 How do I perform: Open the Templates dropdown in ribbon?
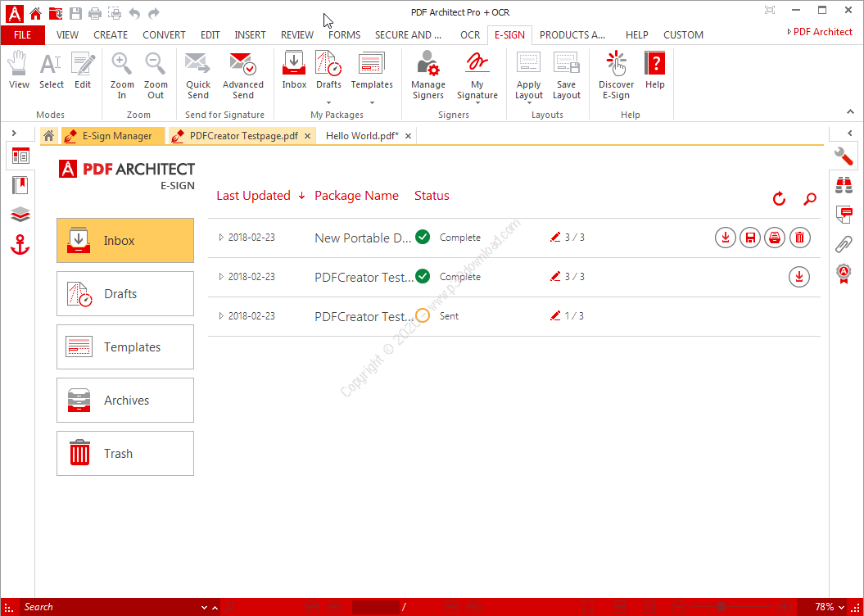click(x=372, y=102)
